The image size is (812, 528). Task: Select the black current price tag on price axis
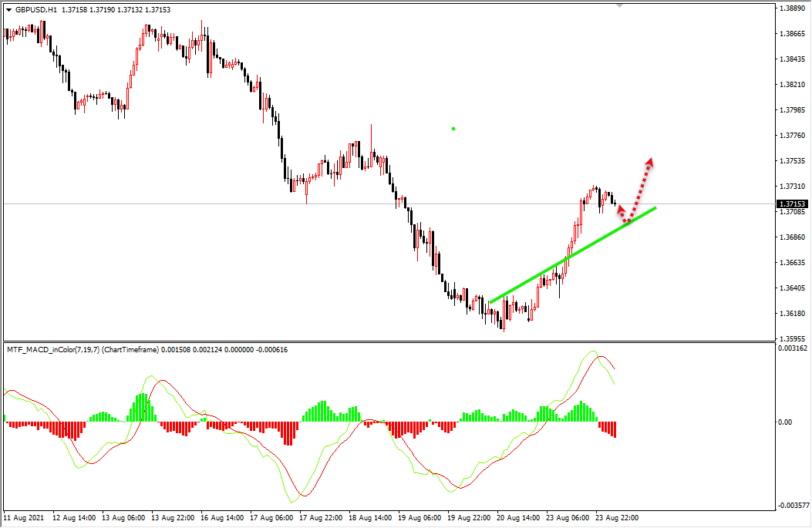pos(793,204)
